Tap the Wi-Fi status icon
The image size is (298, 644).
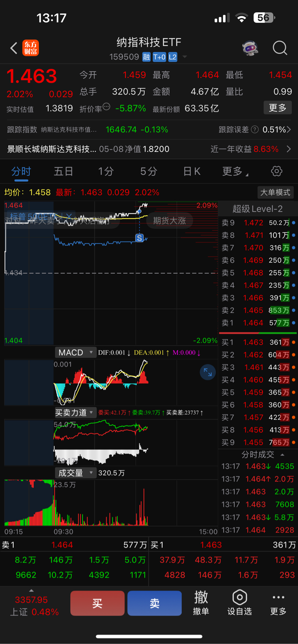242,18
